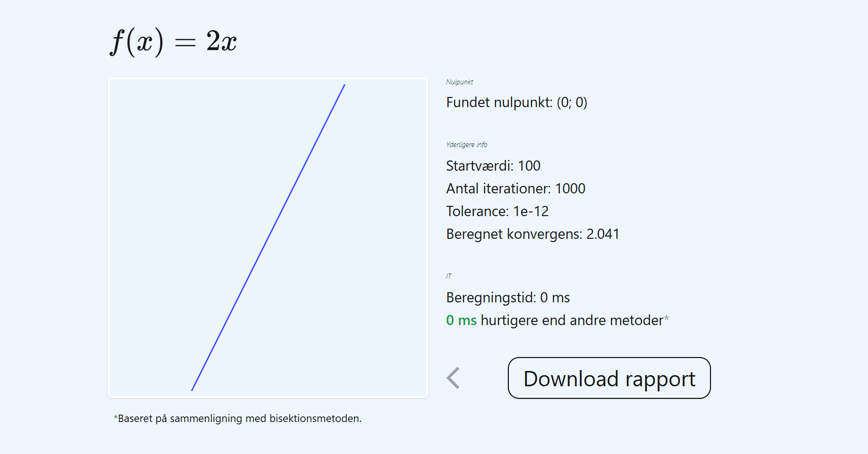868x454 pixels.
Task: Click the green 0 ms text
Action: (x=461, y=320)
